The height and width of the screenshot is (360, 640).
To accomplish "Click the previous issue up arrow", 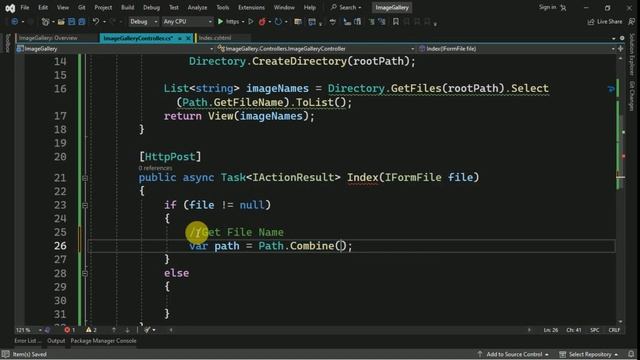I will click(x=114, y=330).
